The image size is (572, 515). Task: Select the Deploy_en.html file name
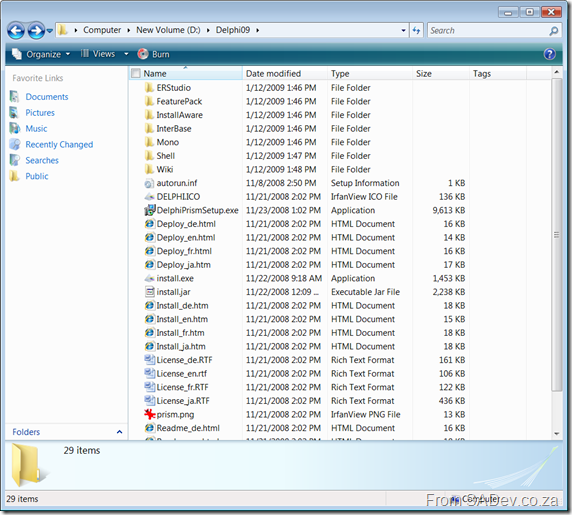(186, 238)
